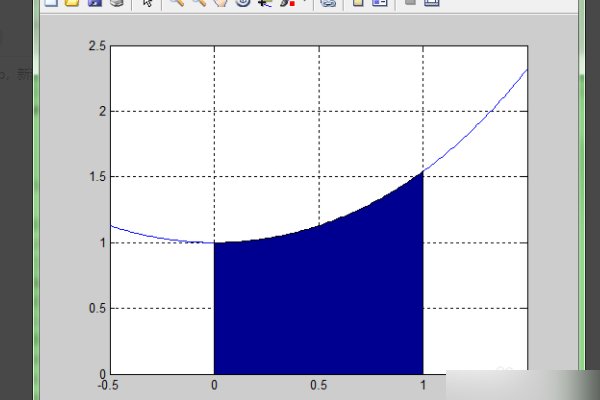Viewport: 600px width, 400px height.
Task: Print the figure using the Print icon
Action: click(x=116, y=3)
